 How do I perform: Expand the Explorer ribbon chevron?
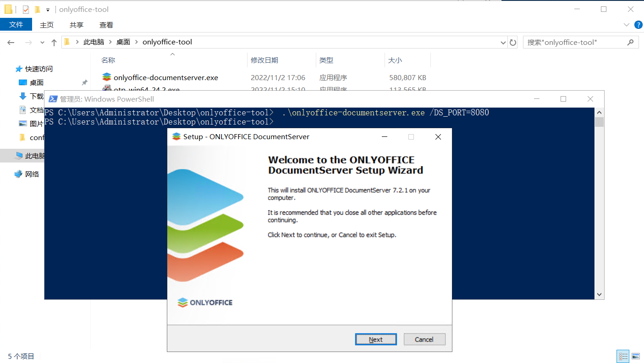tap(627, 25)
